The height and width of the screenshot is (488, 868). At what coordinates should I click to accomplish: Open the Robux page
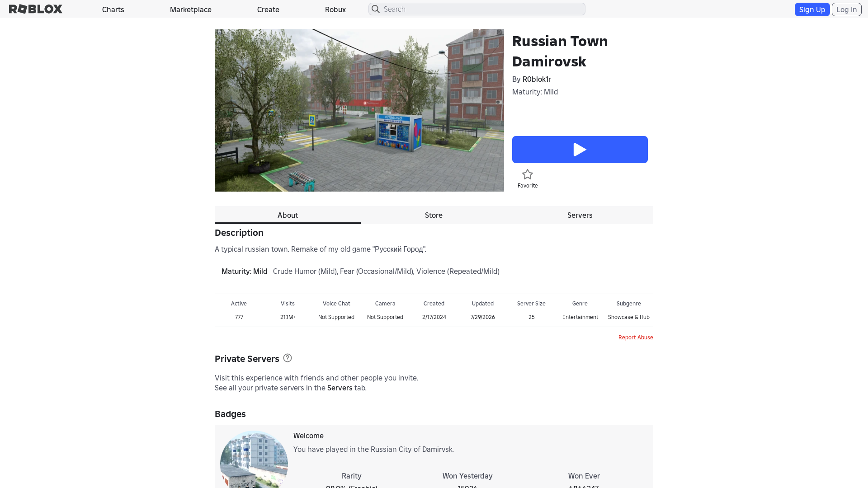335,9
